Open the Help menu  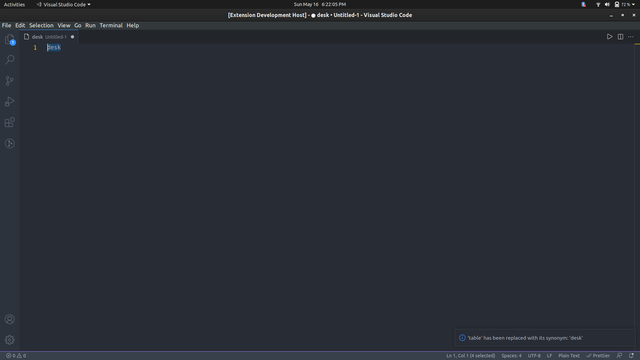pos(133,25)
